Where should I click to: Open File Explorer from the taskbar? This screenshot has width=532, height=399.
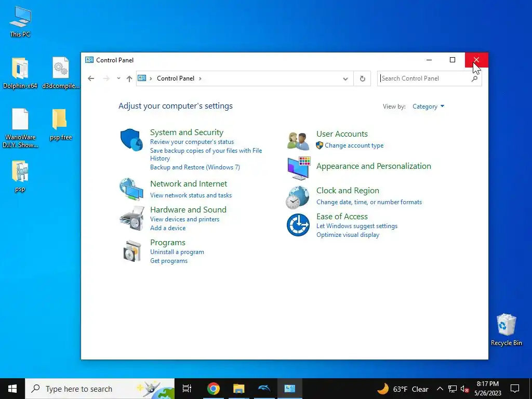pos(239,389)
